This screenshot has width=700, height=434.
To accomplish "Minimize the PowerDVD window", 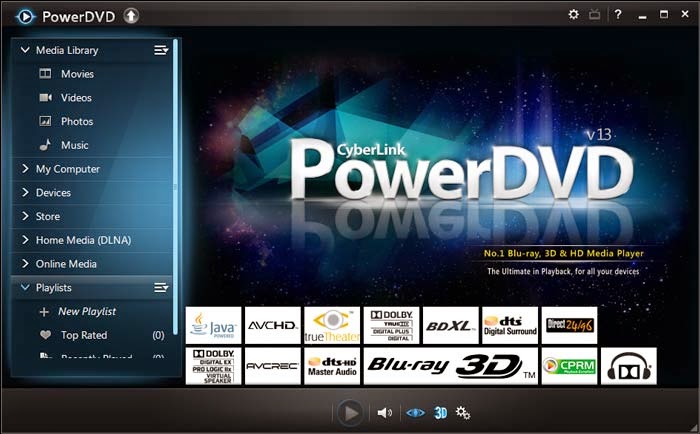I will pyautogui.click(x=642, y=17).
